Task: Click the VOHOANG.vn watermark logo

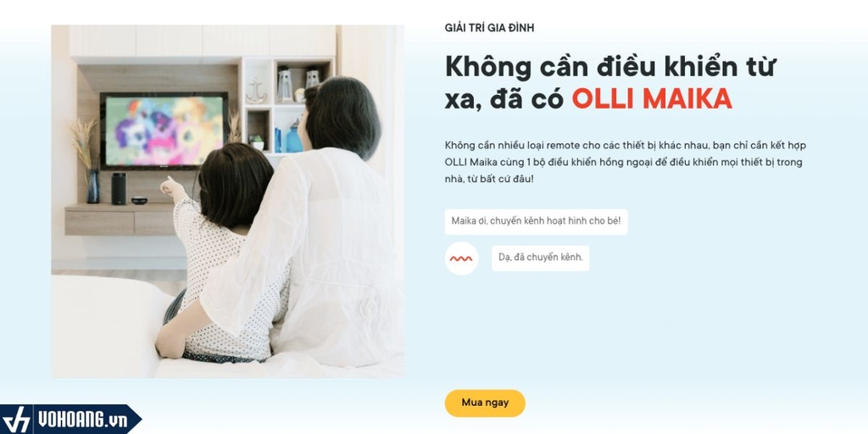Action: [x=71, y=419]
